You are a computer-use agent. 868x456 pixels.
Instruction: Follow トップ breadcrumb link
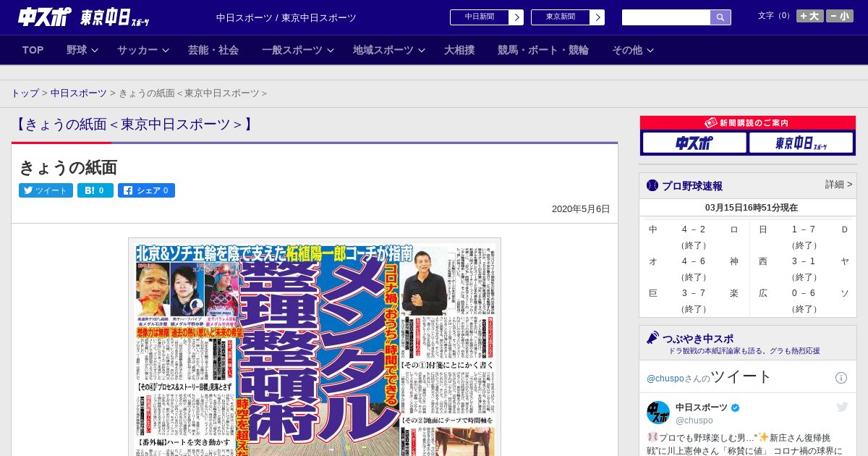[25, 93]
